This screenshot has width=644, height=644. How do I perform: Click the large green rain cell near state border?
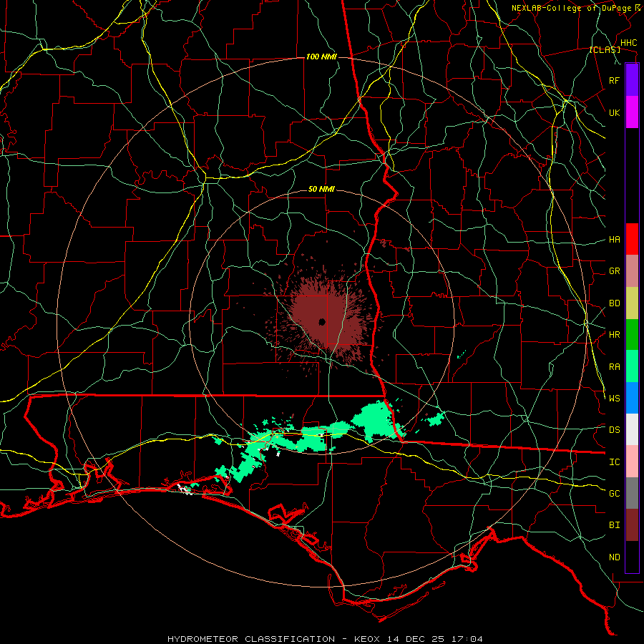point(374,421)
